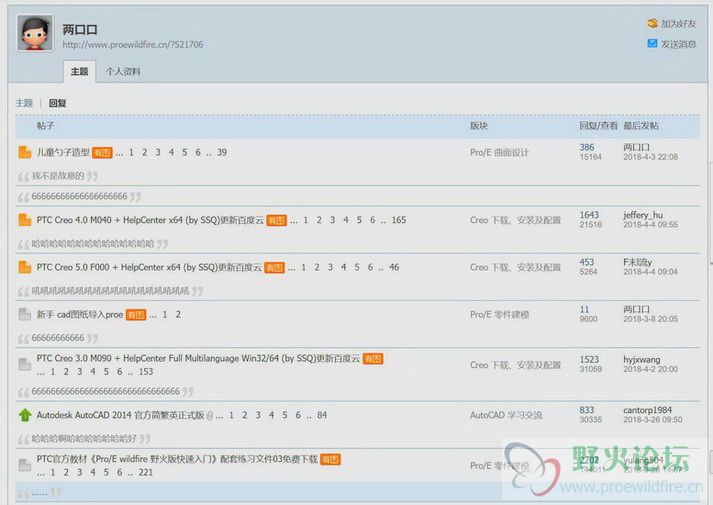Open last poster jeffery_hu profile
The width and height of the screenshot is (713, 505).
(x=643, y=215)
